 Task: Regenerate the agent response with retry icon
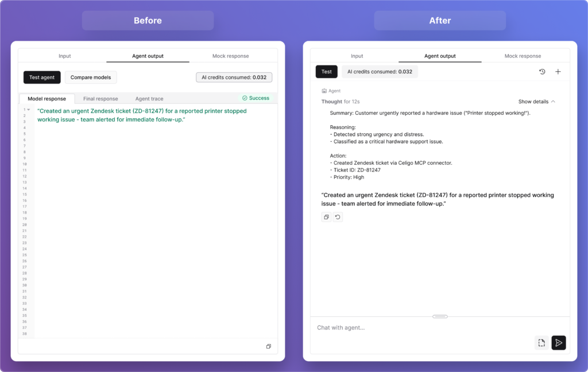(x=338, y=217)
